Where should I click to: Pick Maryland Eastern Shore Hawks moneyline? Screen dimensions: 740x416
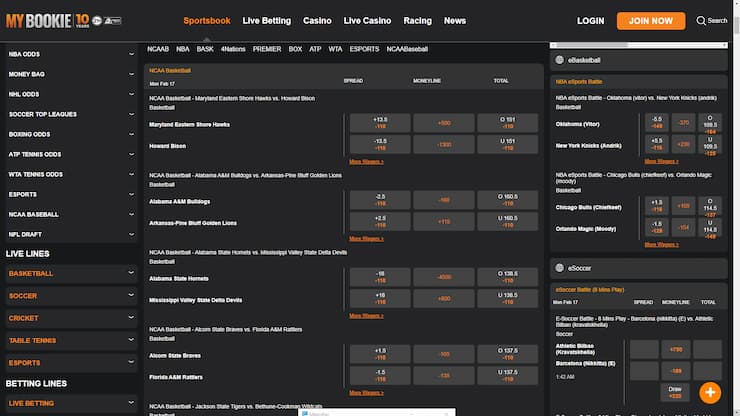pyautogui.click(x=444, y=123)
